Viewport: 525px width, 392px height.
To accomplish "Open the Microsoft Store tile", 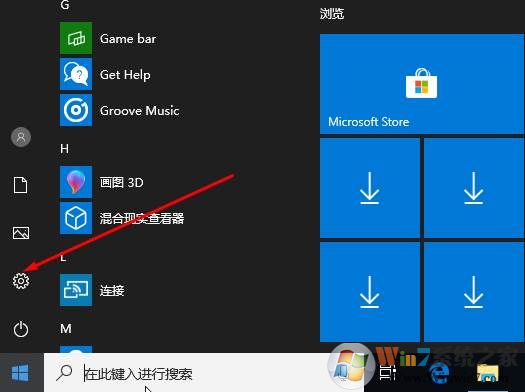I will click(x=422, y=84).
